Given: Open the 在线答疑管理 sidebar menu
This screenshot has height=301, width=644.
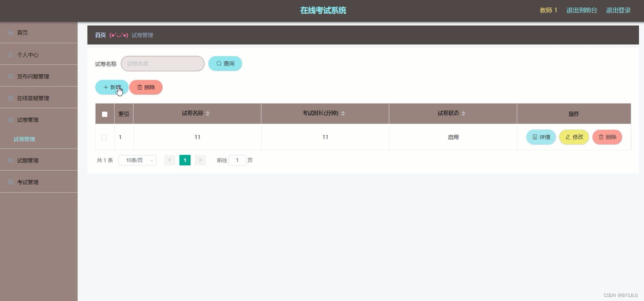Looking at the screenshot, I should tap(39, 98).
